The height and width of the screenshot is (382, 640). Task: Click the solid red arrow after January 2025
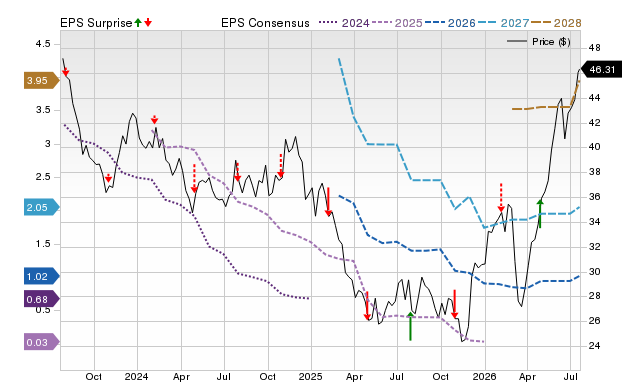click(328, 202)
